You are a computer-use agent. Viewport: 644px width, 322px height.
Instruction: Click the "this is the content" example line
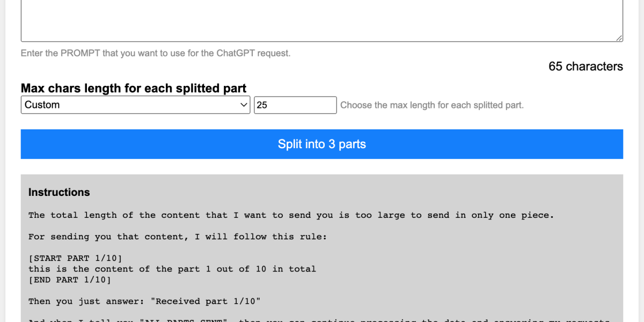pyautogui.click(x=172, y=269)
